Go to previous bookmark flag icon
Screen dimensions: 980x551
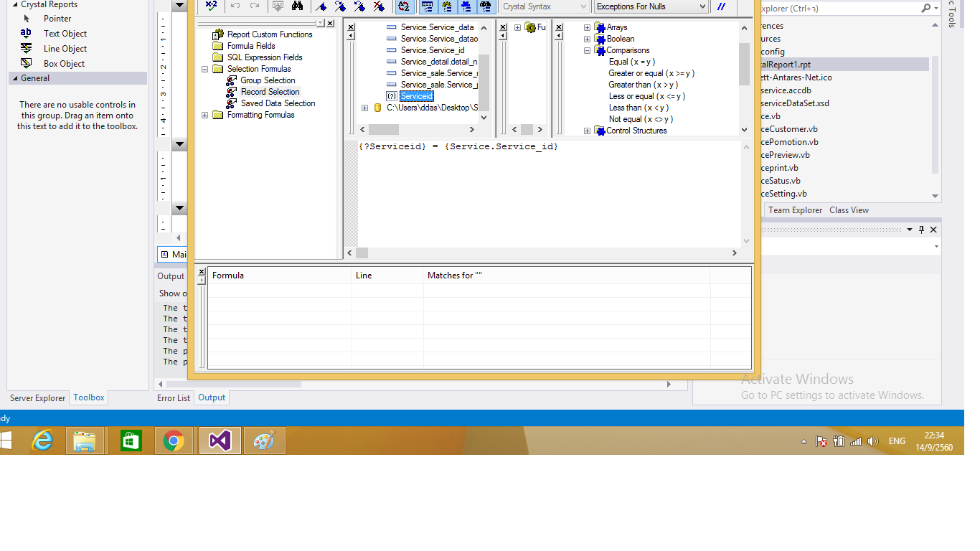click(359, 6)
